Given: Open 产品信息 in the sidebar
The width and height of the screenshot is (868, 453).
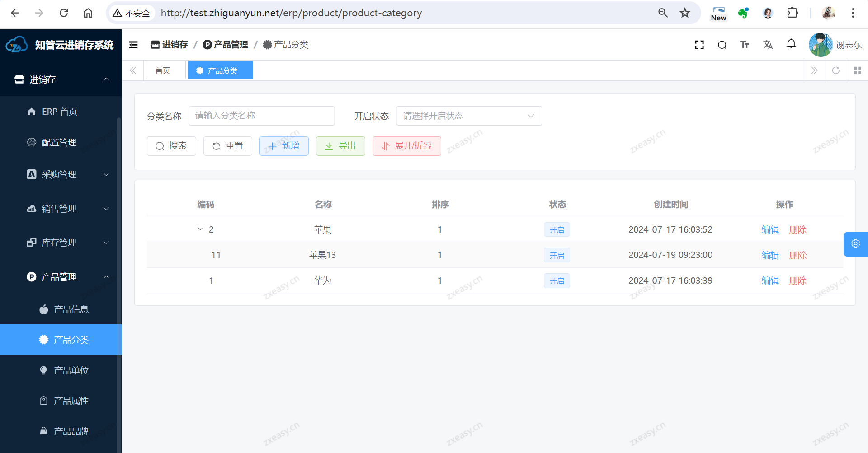Looking at the screenshot, I should (71, 309).
